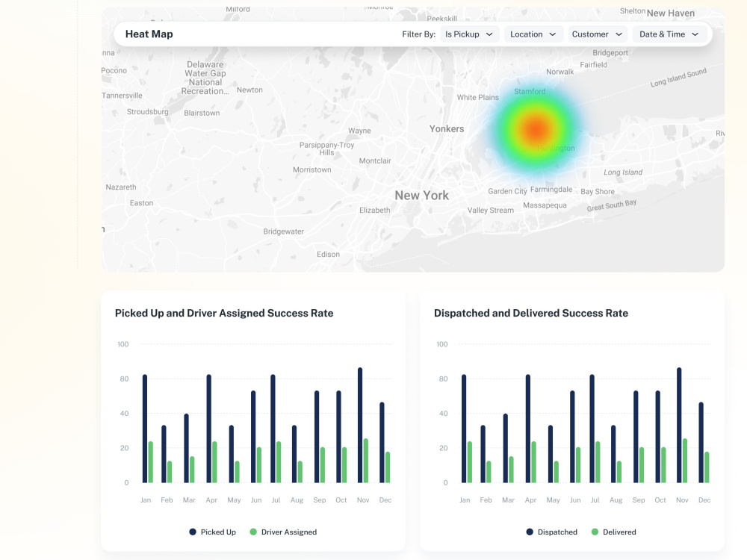Screen dimensions: 747x560
Task: Click the Picked Up and Driver Assigned heading
Action: coord(224,313)
